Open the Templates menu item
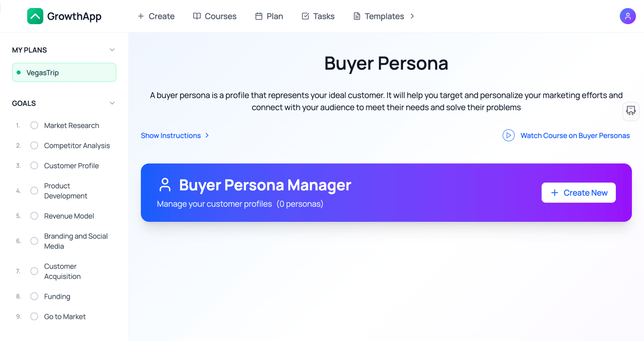 379,16
